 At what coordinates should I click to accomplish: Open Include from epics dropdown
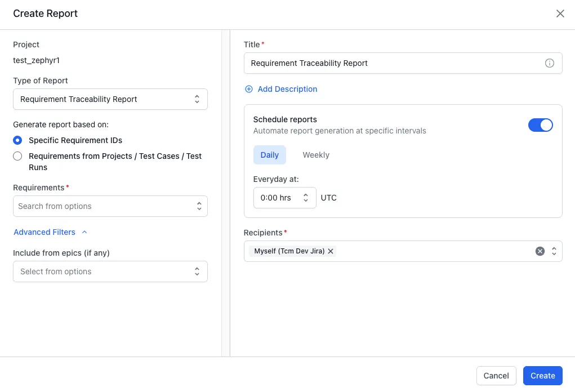point(110,271)
